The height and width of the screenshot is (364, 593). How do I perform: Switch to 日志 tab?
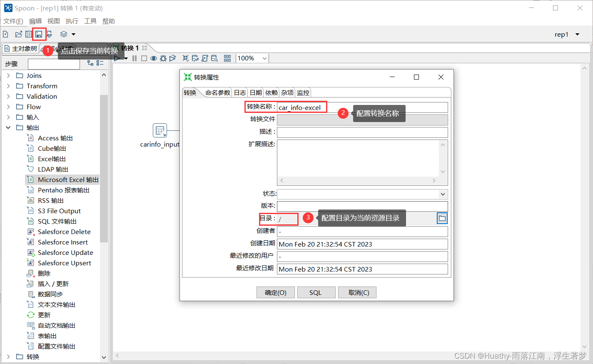[x=240, y=92]
